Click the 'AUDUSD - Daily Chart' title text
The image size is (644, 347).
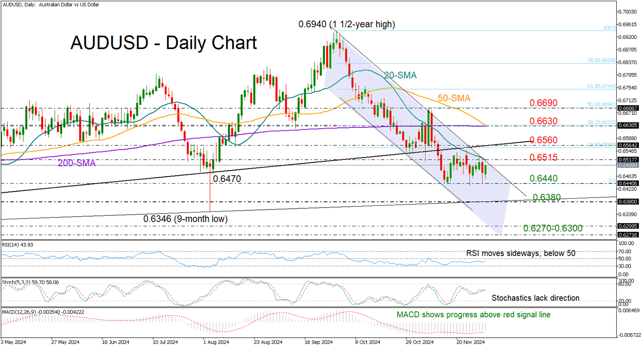(x=164, y=43)
